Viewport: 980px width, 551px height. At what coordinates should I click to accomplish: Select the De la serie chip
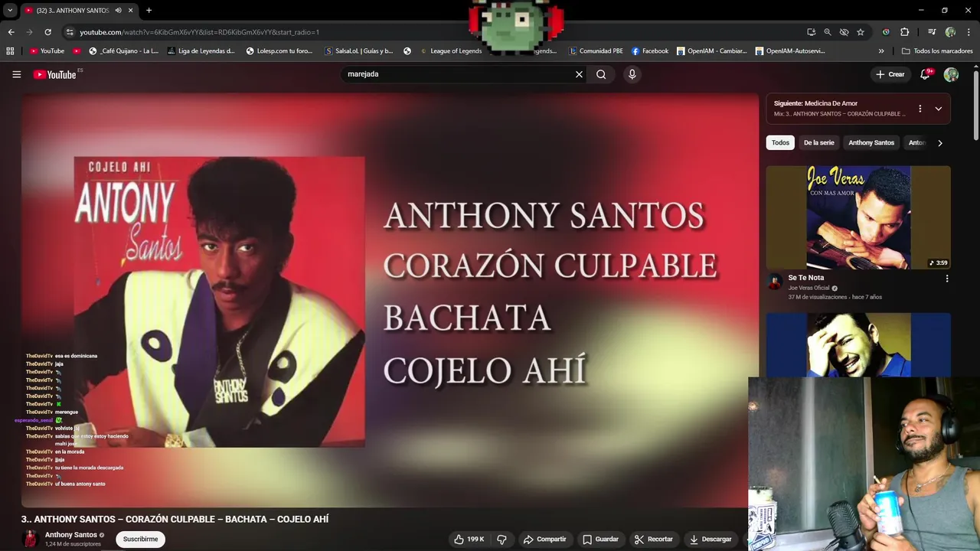(818, 143)
